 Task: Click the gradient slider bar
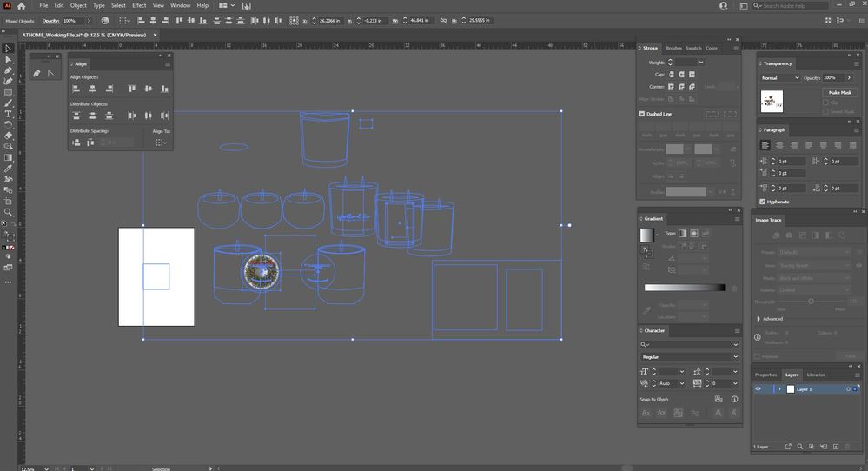pos(684,288)
